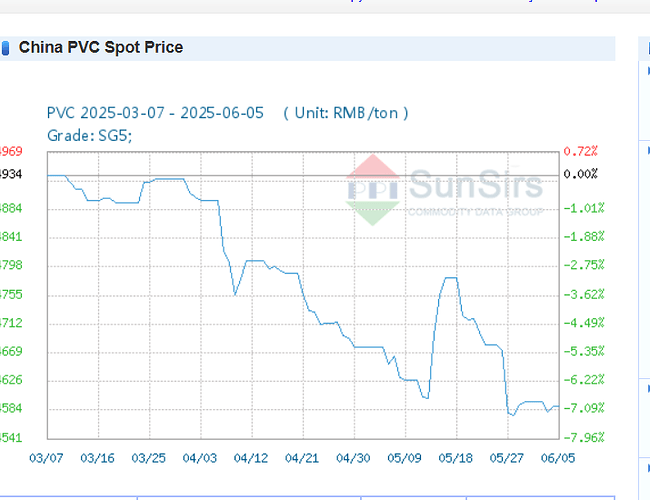The height and width of the screenshot is (500, 650).
Task: Select the 05/18 date label
Action: [456, 457]
